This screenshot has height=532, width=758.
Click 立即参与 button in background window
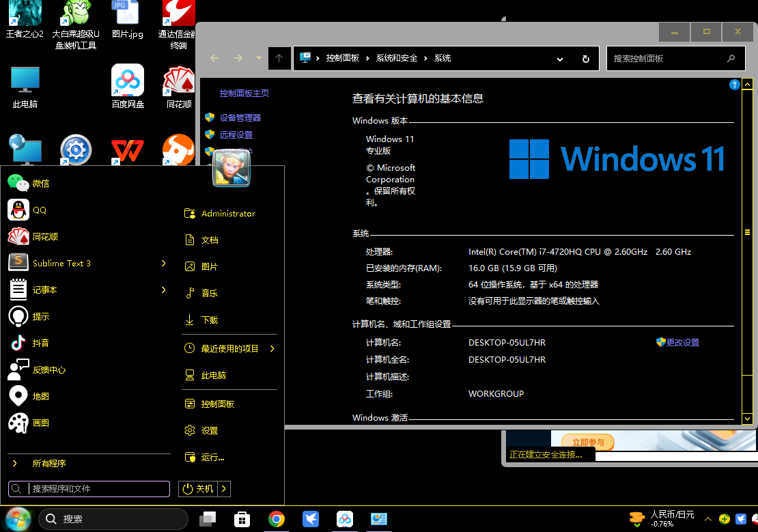point(588,442)
